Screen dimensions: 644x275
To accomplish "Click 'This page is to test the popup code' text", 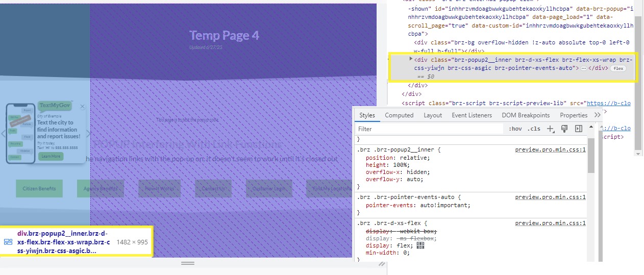I will point(187,120).
